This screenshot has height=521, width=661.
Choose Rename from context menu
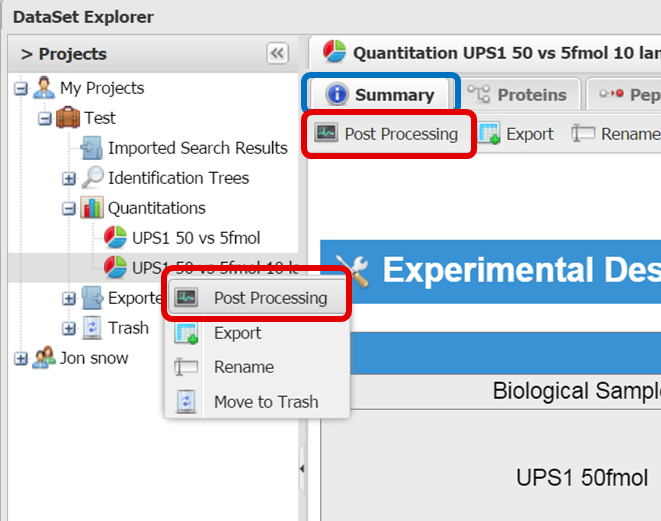[x=243, y=367]
